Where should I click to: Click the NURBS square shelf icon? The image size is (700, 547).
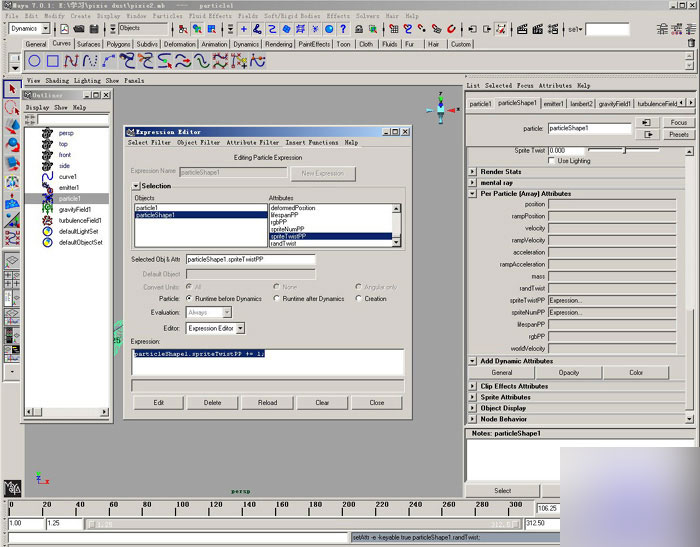54,62
